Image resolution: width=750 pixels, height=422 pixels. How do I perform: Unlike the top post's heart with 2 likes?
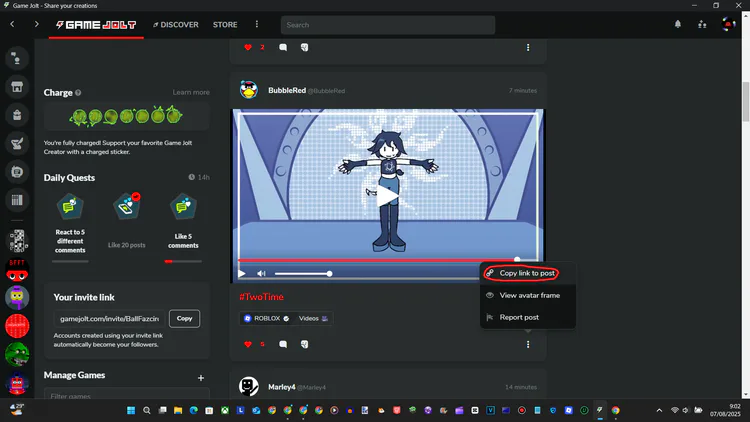click(x=248, y=47)
